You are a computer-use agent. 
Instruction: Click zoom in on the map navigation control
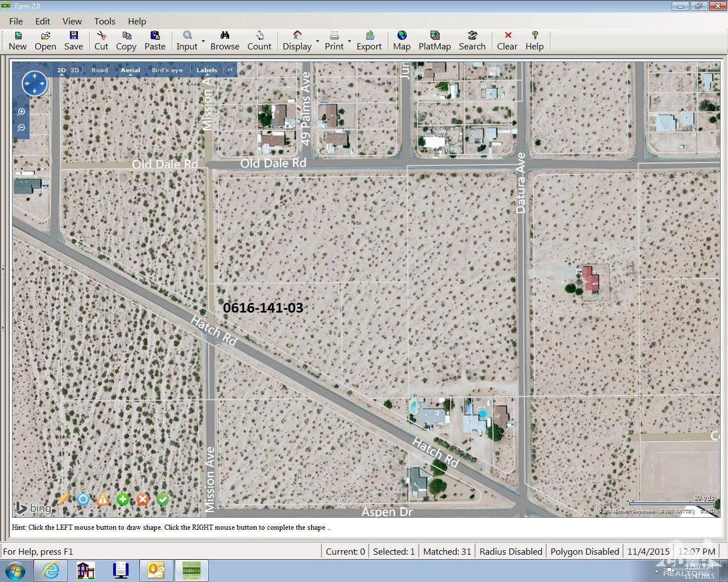pyautogui.click(x=21, y=111)
